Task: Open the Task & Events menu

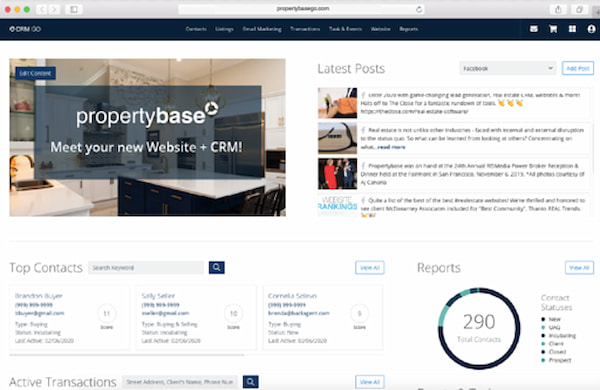Action: pyautogui.click(x=345, y=29)
